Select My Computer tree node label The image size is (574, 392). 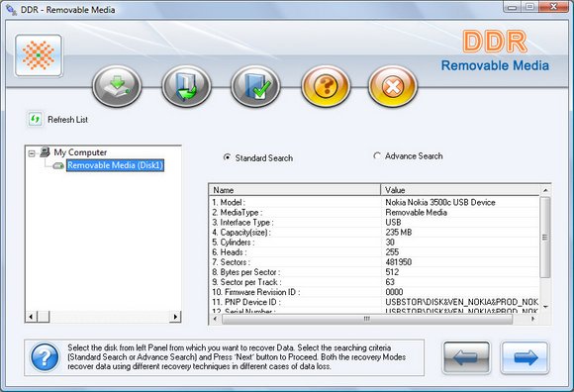[80, 152]
